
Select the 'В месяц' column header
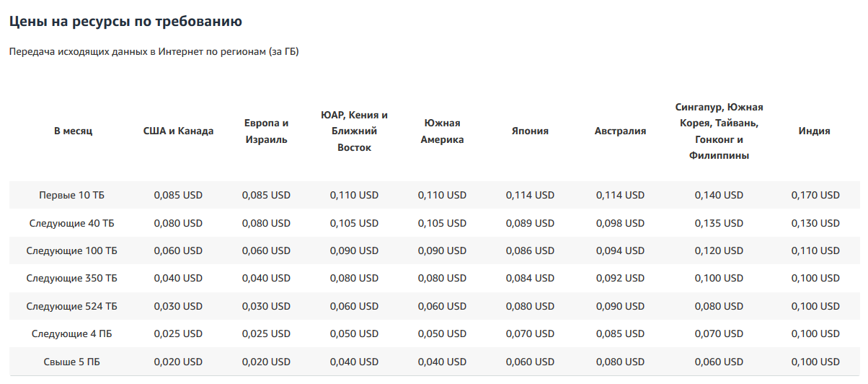73,131
